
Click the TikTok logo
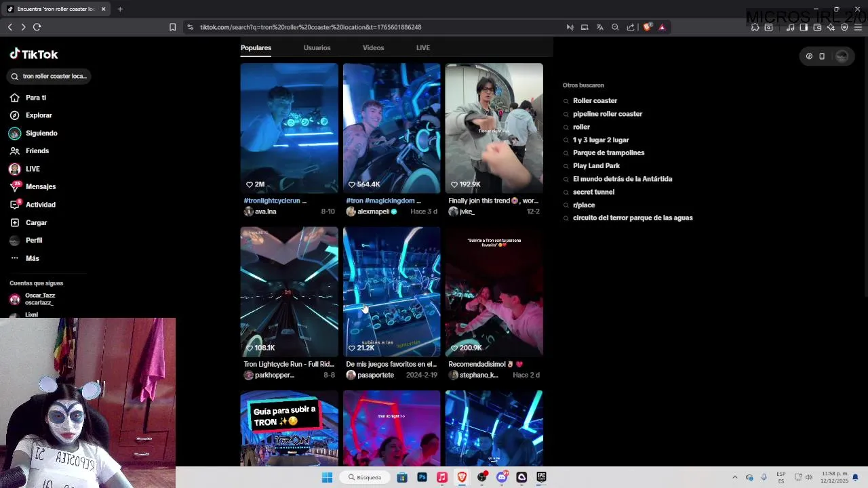click(34, 54)
